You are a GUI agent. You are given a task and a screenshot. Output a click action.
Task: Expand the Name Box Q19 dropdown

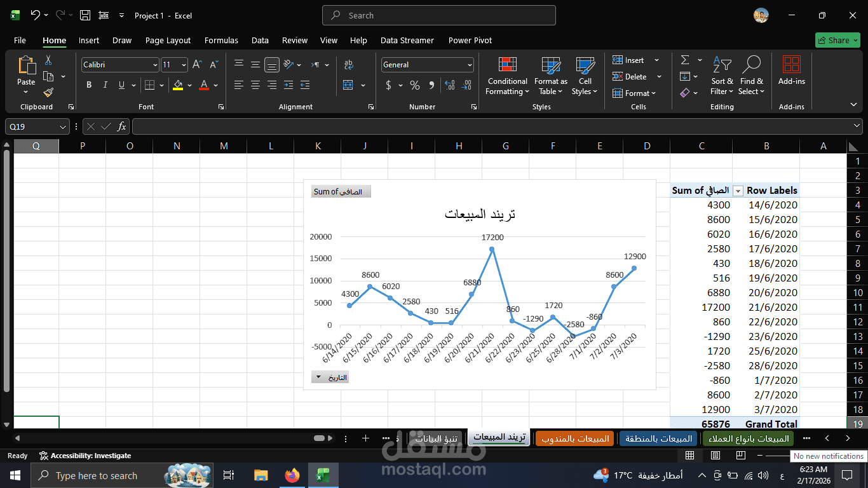click(x=62, y=126)
